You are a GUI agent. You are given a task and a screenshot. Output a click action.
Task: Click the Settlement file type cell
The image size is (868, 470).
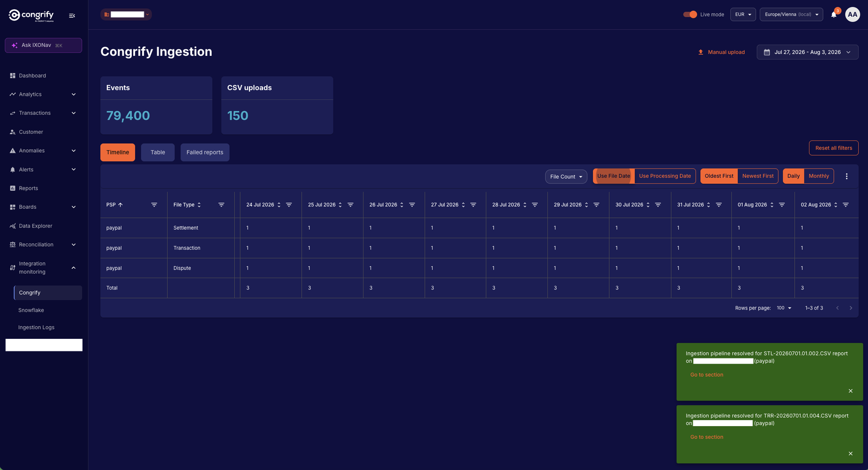click(201, 228)
